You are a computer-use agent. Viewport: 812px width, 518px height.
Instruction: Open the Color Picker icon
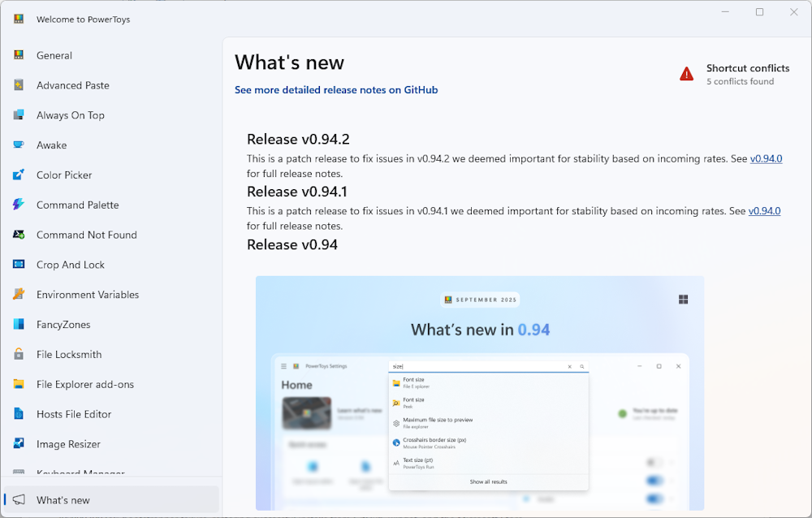[x=19, y=175]
